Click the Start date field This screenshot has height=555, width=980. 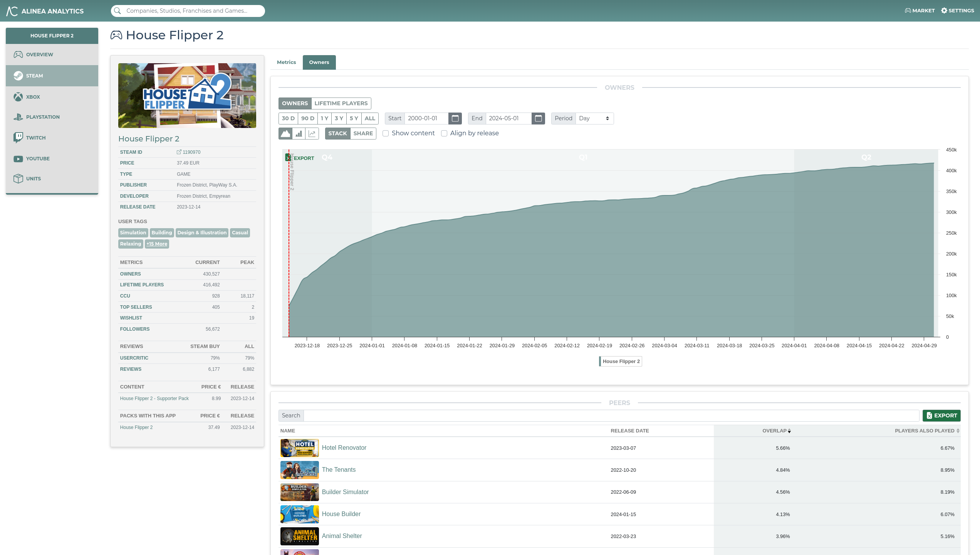coord(426,118)
